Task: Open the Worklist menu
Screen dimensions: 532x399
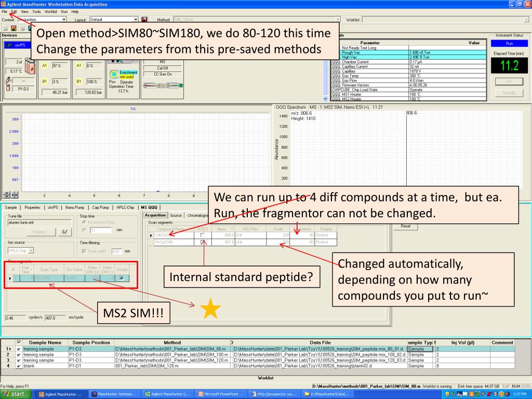Action: point(51,11)
